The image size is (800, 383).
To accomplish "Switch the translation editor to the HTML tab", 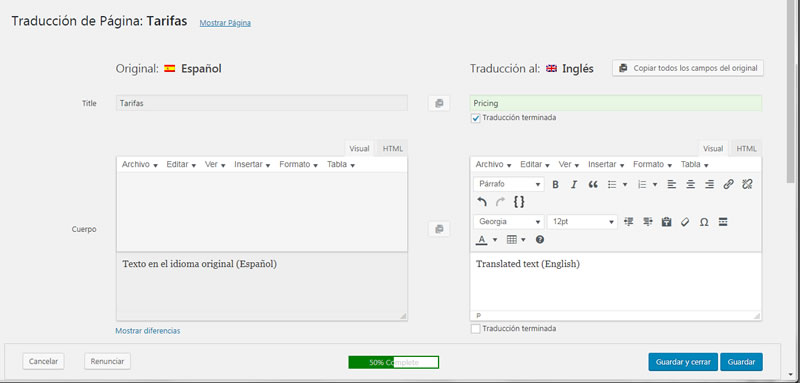I will [x=746, y=149].
